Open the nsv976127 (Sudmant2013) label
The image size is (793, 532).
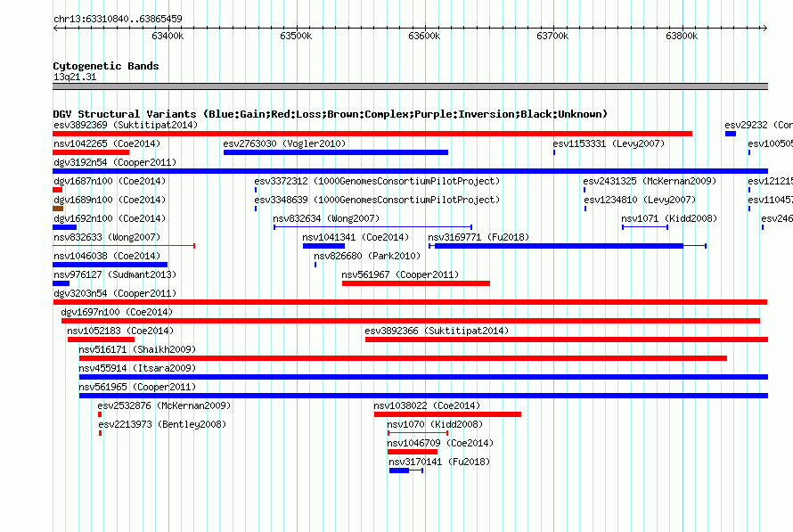[115, 274]
